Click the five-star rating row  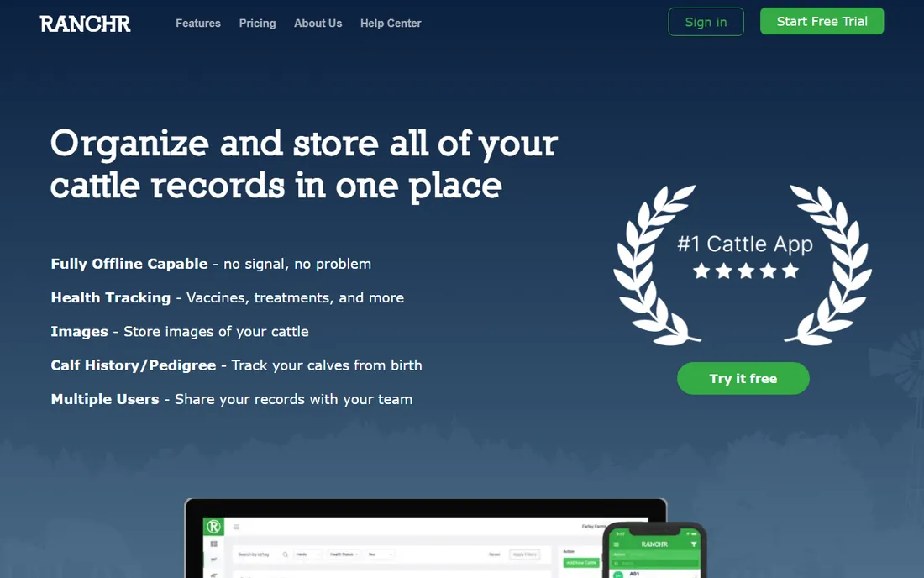745,271
